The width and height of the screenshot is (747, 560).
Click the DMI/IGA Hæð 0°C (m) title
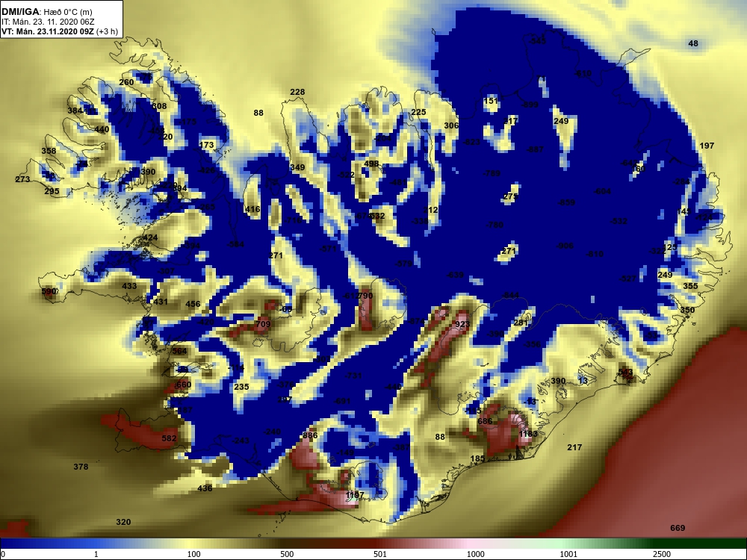click(47, 11)
